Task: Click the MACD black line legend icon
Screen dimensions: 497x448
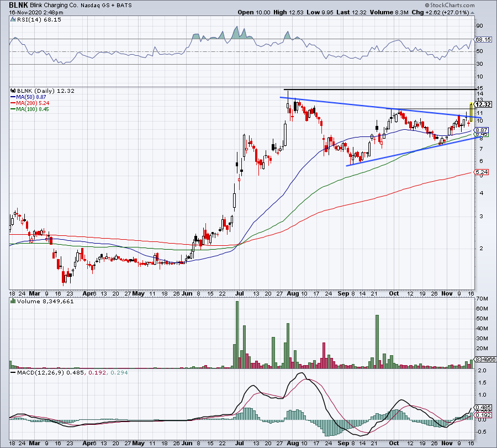Action: [13, 373]
